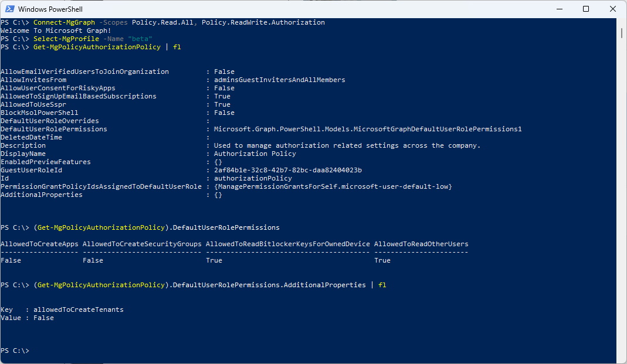This screenshot has height=364, width=627.
Task: Click the "fl" after the AdditionalProperties command
Action: pyautogui.click(x=382, y=285)
